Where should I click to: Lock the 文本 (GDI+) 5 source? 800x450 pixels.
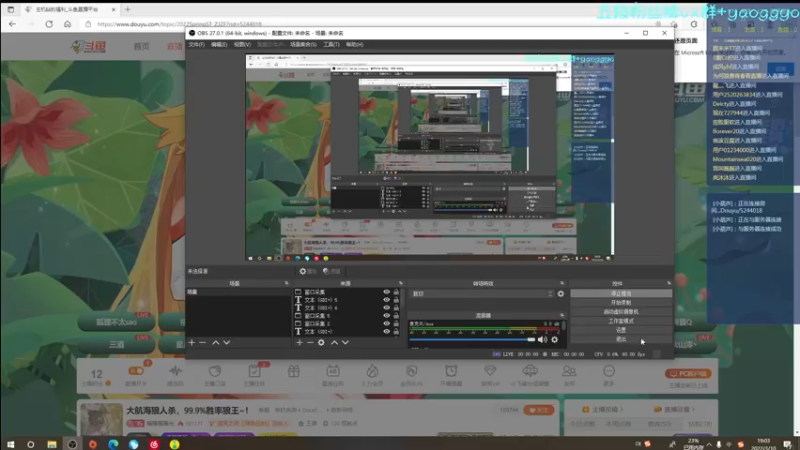point(396,300)
